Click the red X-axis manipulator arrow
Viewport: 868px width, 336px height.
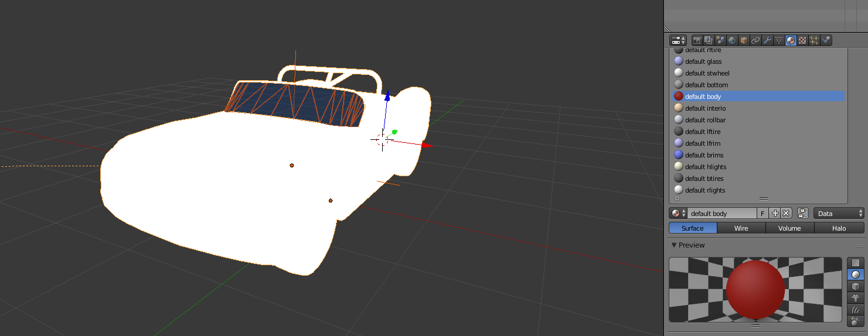(427, 145)
